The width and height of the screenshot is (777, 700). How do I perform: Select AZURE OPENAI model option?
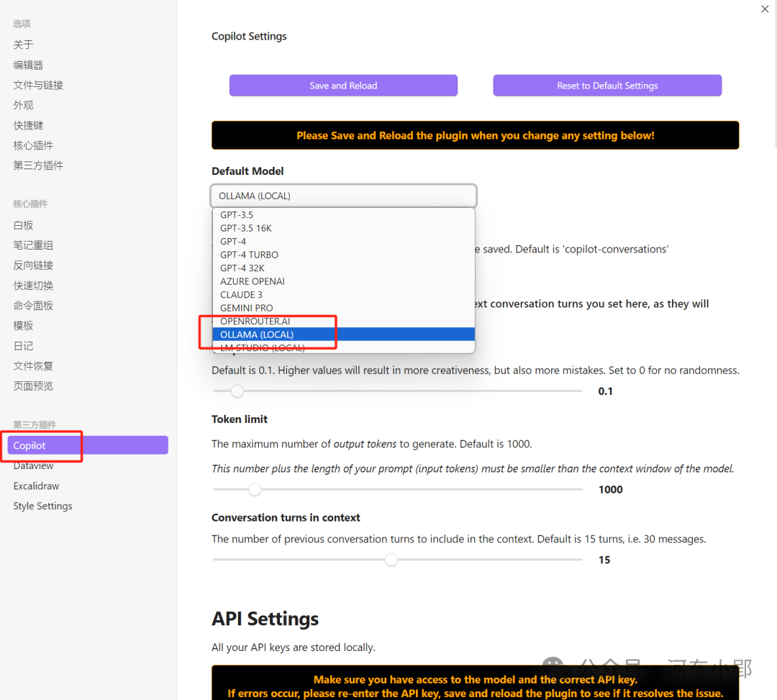[x=253, y=281]
